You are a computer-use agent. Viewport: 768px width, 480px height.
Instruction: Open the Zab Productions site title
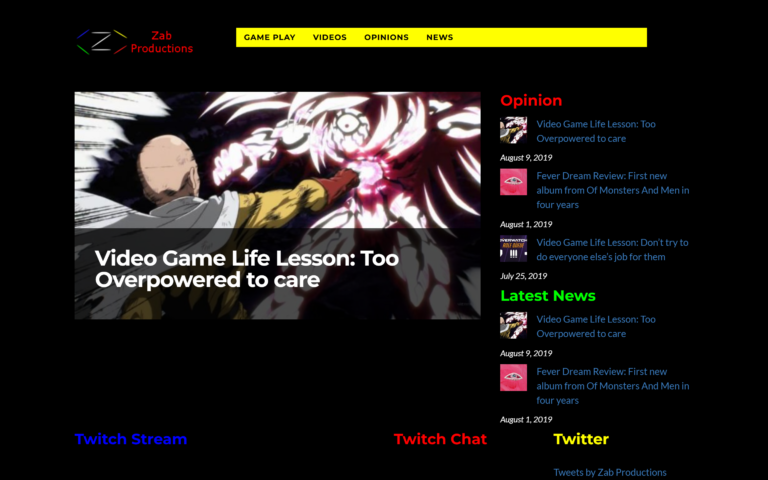tap(162, 42)
